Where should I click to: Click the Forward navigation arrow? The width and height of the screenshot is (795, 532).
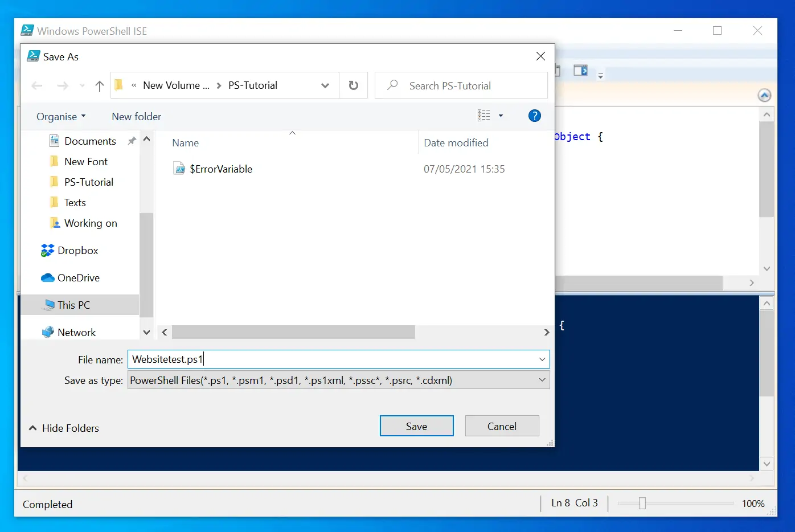(x=63, y=86)
